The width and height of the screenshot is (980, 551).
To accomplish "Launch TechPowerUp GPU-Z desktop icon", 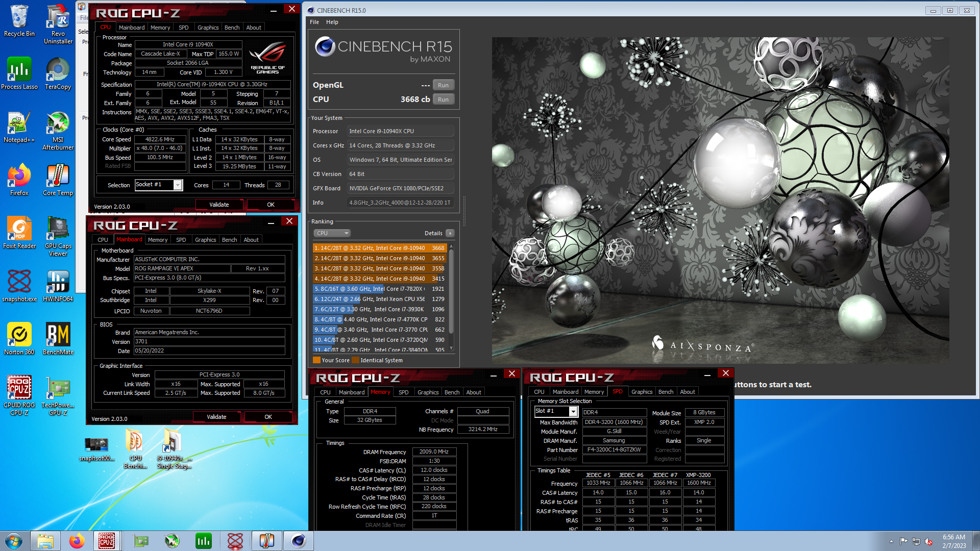I will 58,396.
